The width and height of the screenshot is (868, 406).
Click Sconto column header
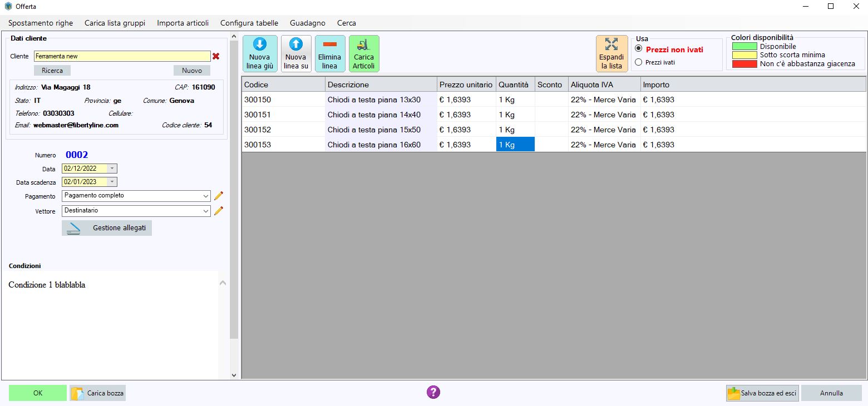point(551,85)
